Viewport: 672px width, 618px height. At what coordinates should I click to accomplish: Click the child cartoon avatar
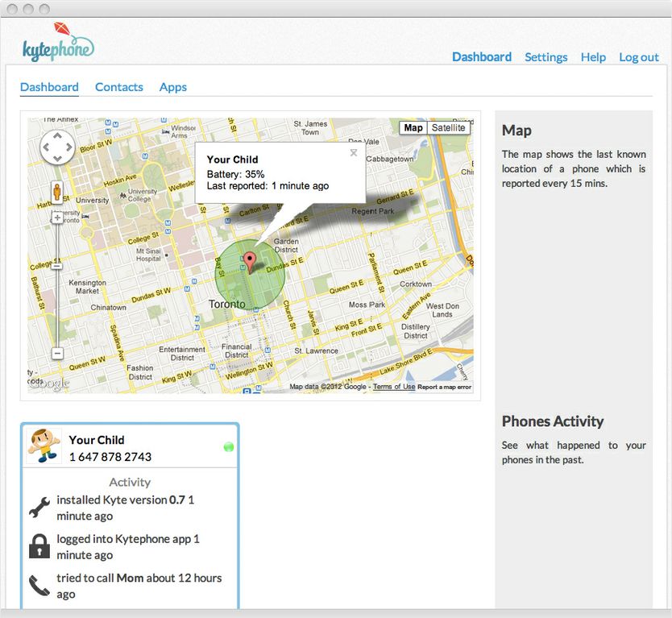coord(44,447)
